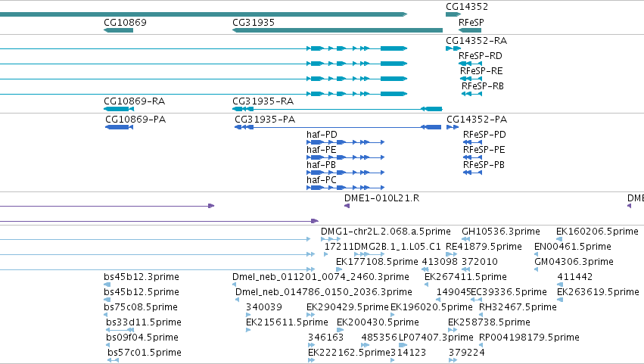
Task: Select the EK267411.5prime EST label
Action: pos(465,277)
